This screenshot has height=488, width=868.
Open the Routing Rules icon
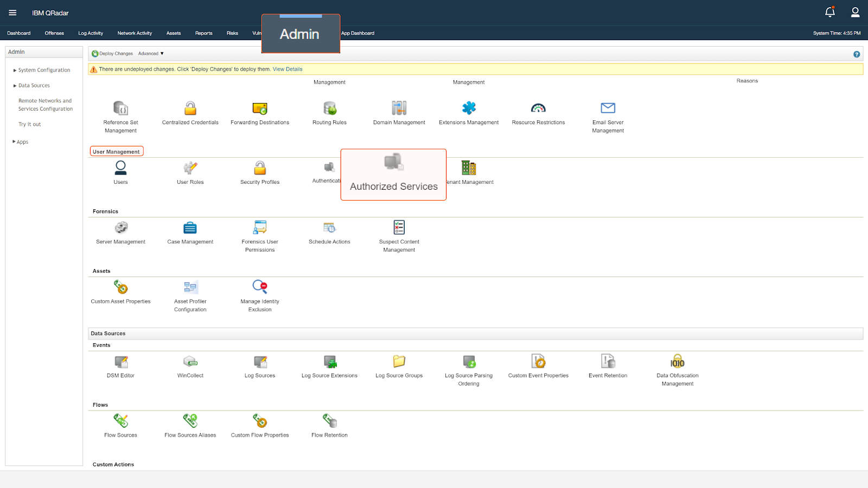click(329, 108)
